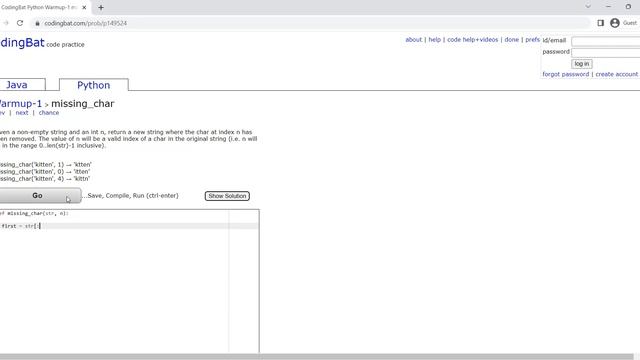Open the done link
The image size is (640, 360).
[x=511, y=40]
